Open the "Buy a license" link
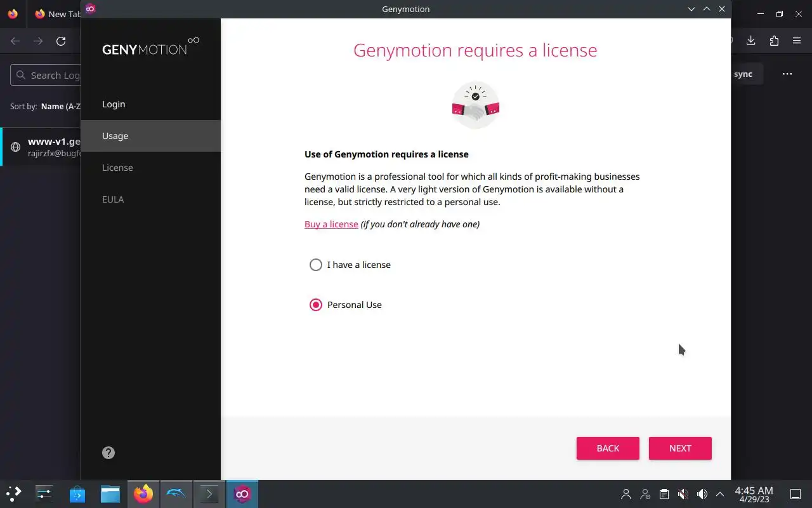Viewport: 812px width, 508px height. click(331, 224)
